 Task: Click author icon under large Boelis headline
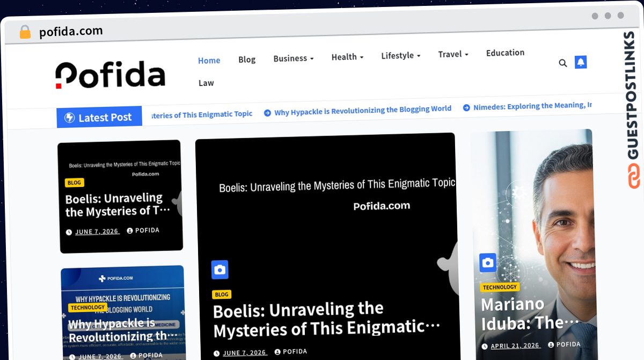point(277,352)
